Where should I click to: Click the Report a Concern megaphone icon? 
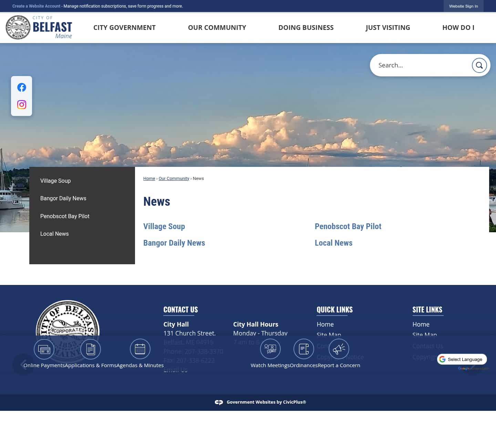pos(339,349)
